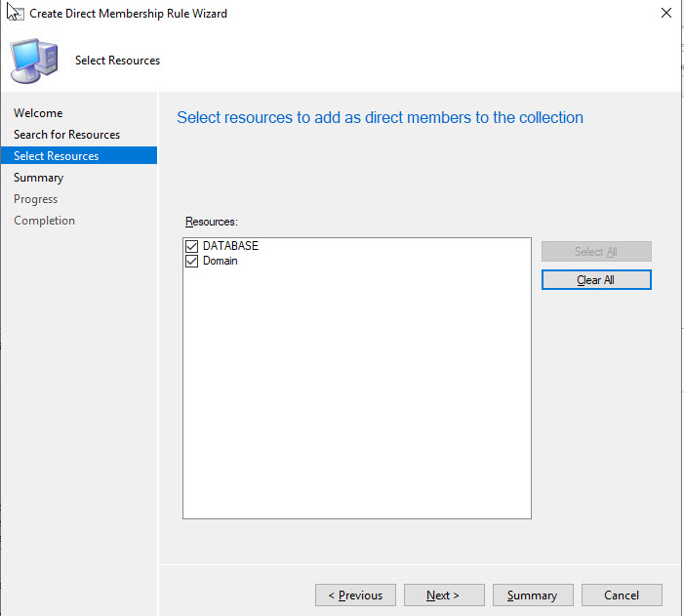Click the Progress step in the sidebar
The width and height of the screenshot is (684, 616).
pyautogui.click(x=36, y=199)
